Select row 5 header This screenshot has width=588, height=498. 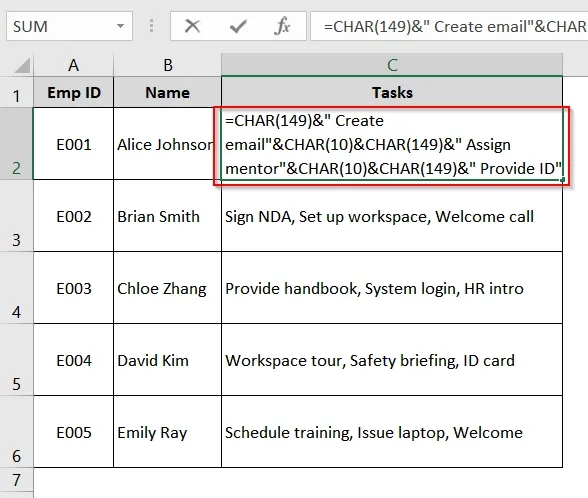pos(16,360)
